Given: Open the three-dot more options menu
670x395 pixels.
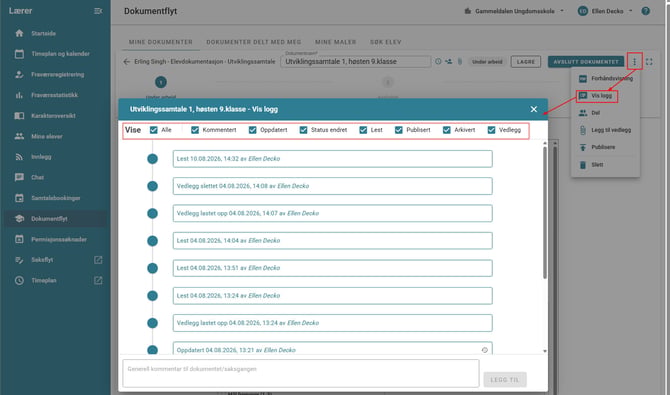Looking at the screenshot, I should pyautogui.click(x=635, y=62).
